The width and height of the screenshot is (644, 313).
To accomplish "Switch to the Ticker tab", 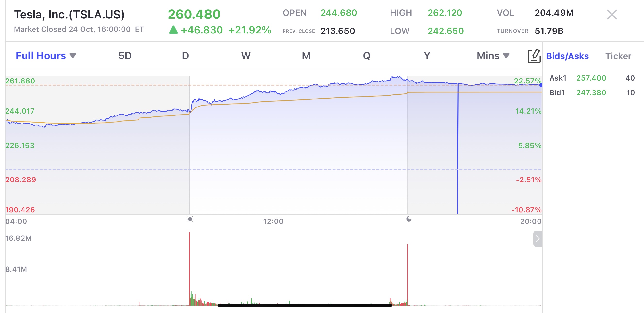I will (619, 56).
